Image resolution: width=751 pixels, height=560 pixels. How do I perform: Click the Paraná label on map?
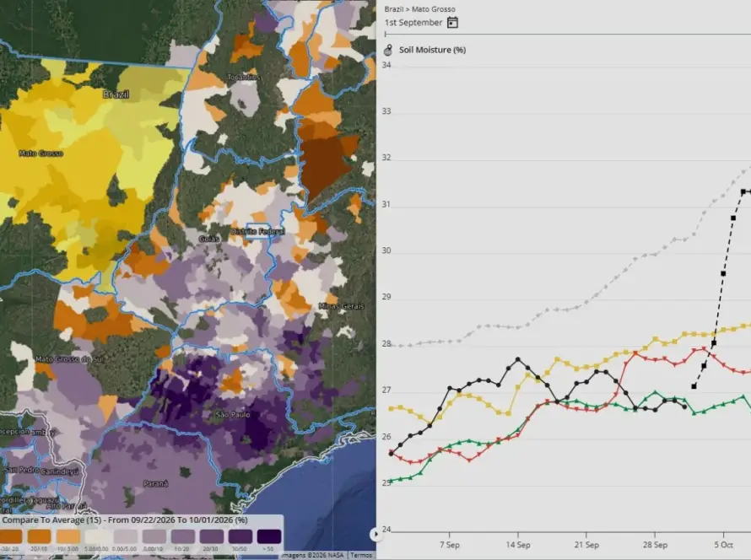[155, 483]
